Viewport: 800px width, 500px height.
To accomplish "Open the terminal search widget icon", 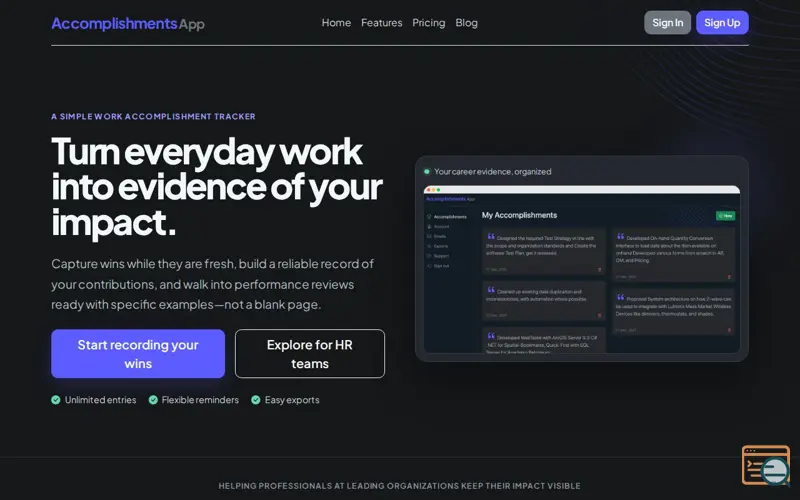I will 766,465.
